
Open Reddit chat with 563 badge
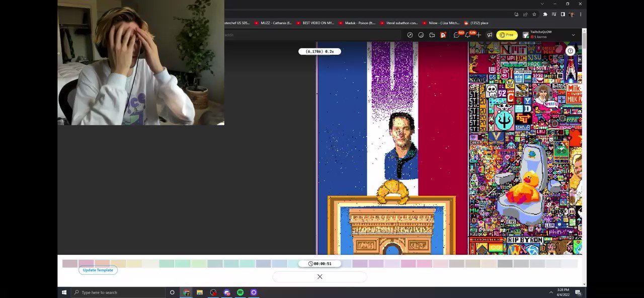tap(456, 35)
